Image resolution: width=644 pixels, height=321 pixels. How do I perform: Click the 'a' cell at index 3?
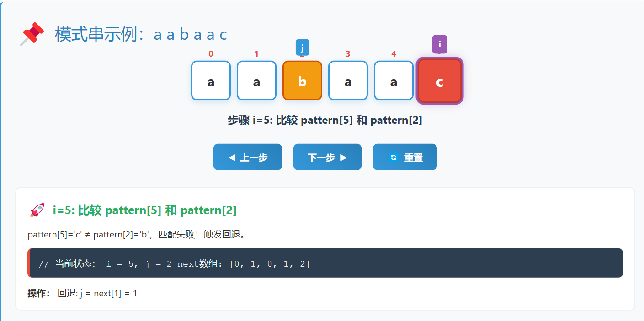[348, 81]
